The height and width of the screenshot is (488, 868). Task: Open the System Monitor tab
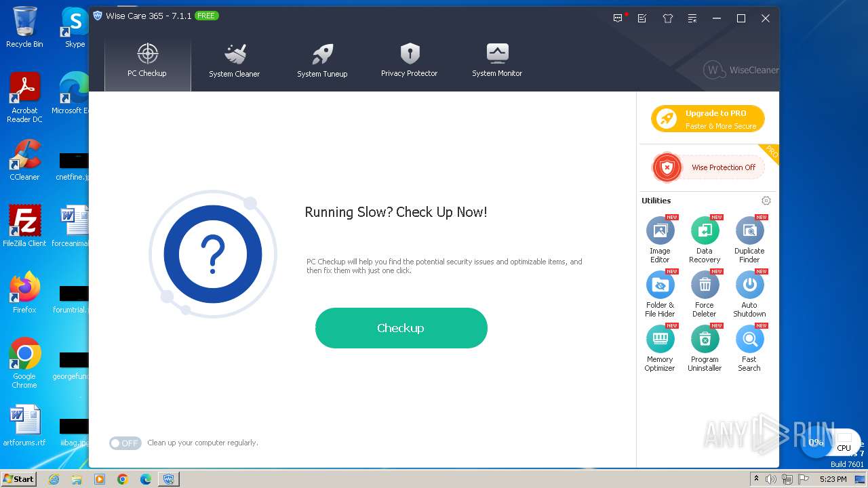497,61
